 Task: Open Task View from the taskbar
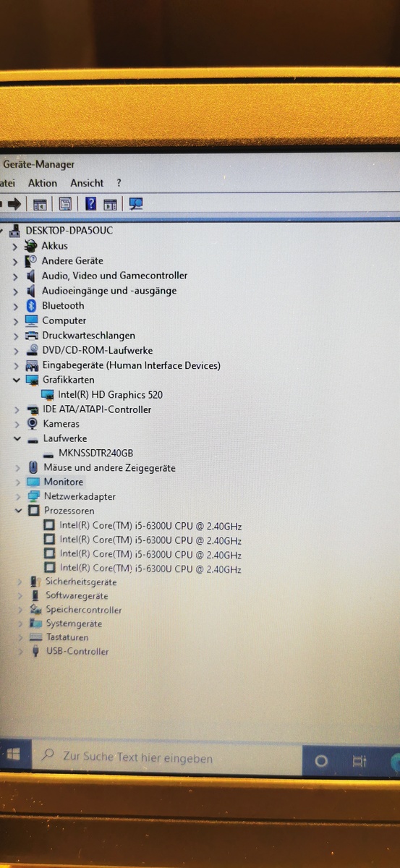359,761
